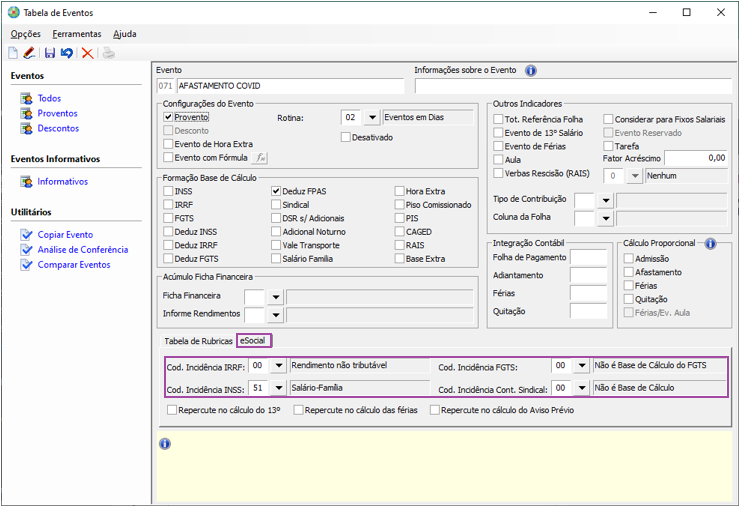Click the Print toolbar icon
This screenshot has height=508, width=741.
tap(109, 53)
